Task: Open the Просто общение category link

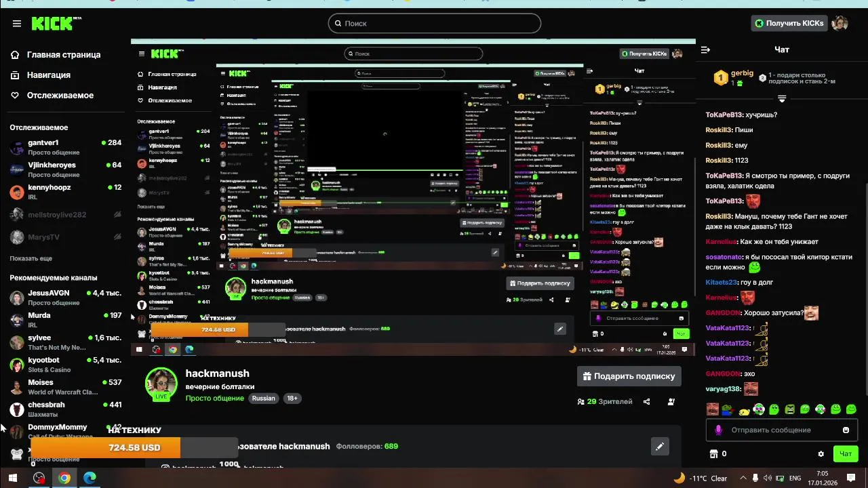Action: pyautogui.click(x=215, y=399)
